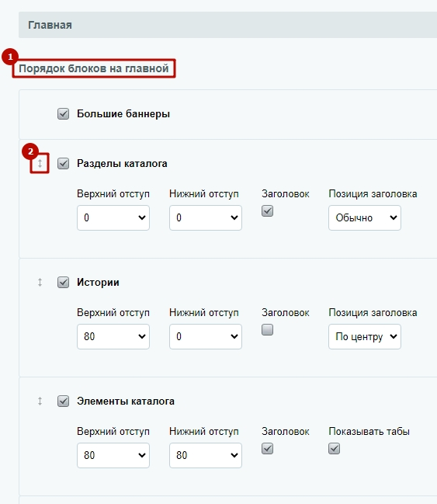Image resolution: width=437 pixels, height=504 pixels.
Task: Open Нижний отступ dropdown in Истории
Action: 206,336
